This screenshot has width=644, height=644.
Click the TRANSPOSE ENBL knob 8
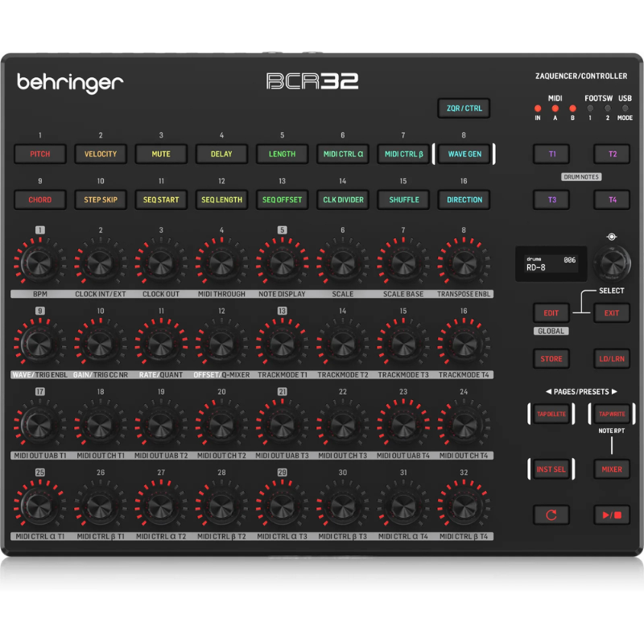point(464,262)
